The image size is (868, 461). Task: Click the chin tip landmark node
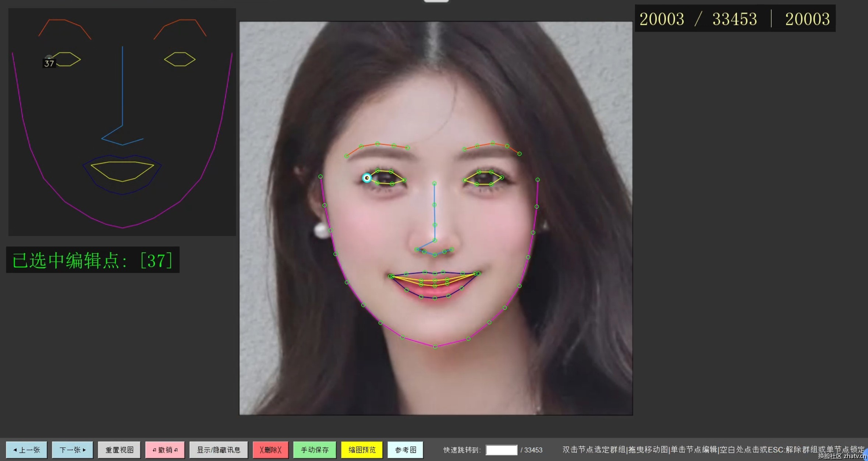point(435,347)
